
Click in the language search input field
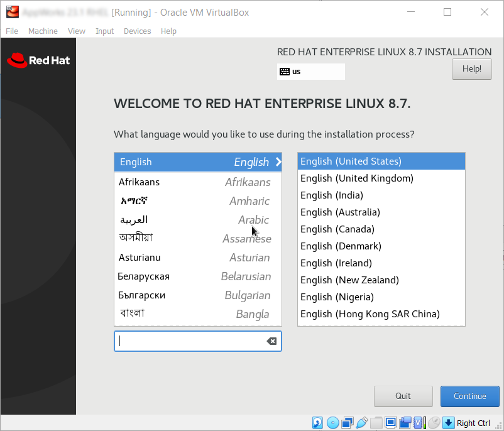(189, 341)
